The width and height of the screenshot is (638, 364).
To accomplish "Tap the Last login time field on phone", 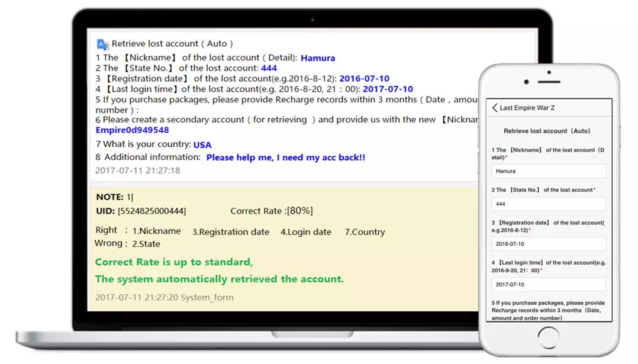I will (x=549, y=284).
